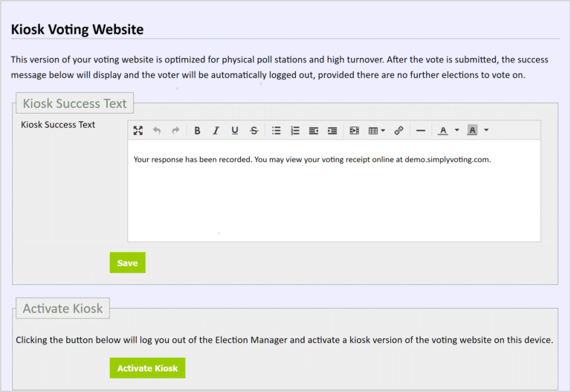The image size is (571, 392).
Task: Click the Activate Kiosk button
Action: [147, 368]
